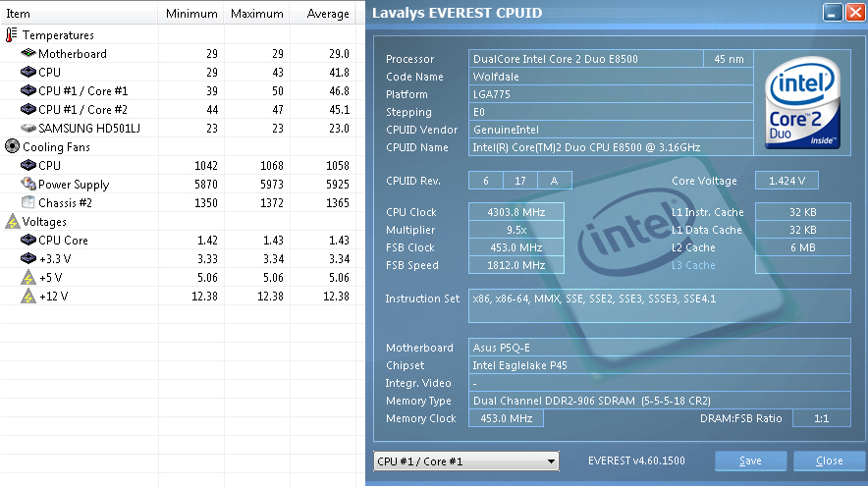Viewport: 868px width, 488px height.
Task: Click the +5 V lightning icon
Action: pyautogui.click(x=28, y=277)
